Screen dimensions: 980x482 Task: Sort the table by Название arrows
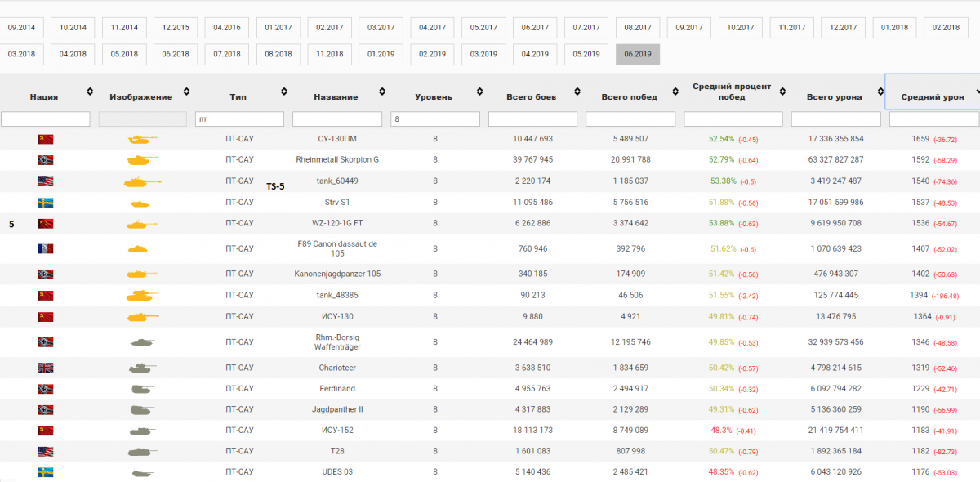381,91
